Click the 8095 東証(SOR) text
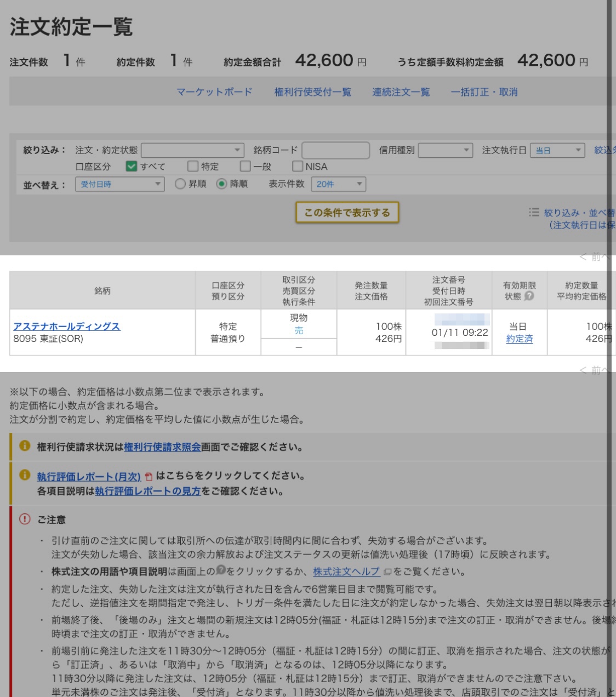 click(x=48, y=339)
